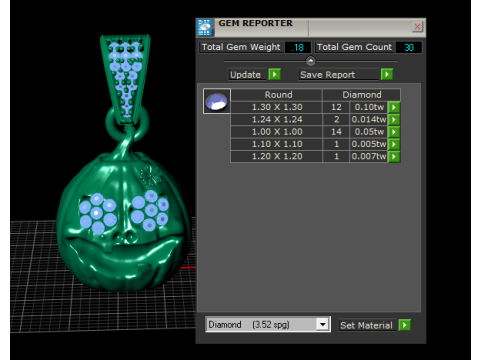
Task: Click the Gem Reporter panel icon
Action: click(205, 27)
